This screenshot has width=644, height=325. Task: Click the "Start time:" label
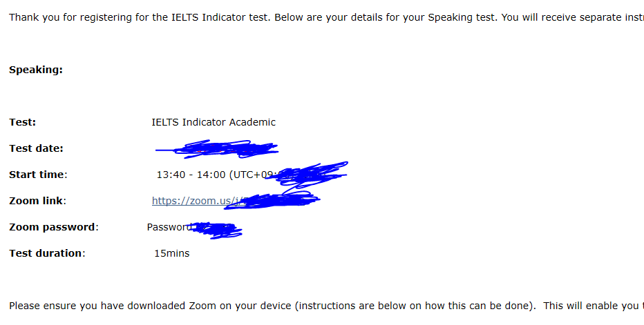click(x=38, y=175)
